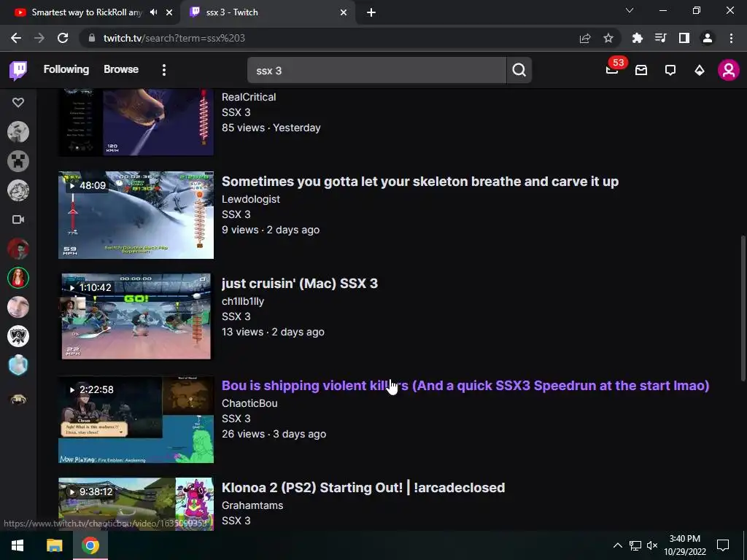747x560 pixels.
Task: Play the 1:10:42 video thumbnail
Action: point(136,316)
